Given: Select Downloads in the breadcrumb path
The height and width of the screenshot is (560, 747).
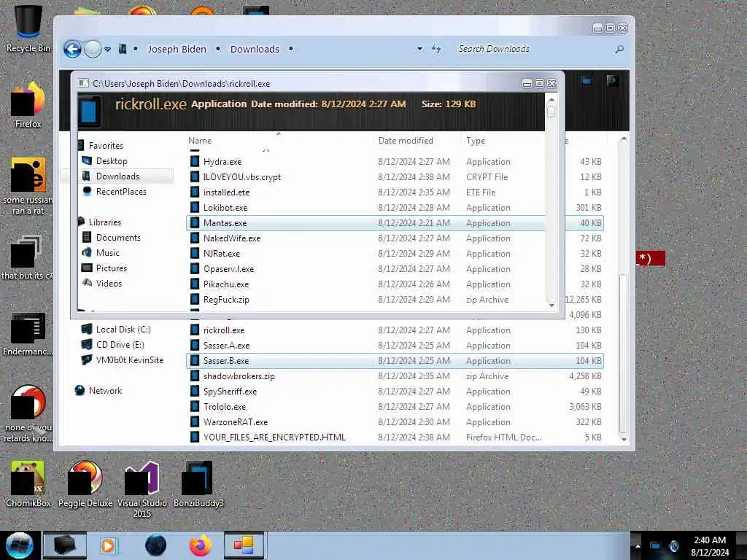Looking at the screenshot, I should pos(255,49).
